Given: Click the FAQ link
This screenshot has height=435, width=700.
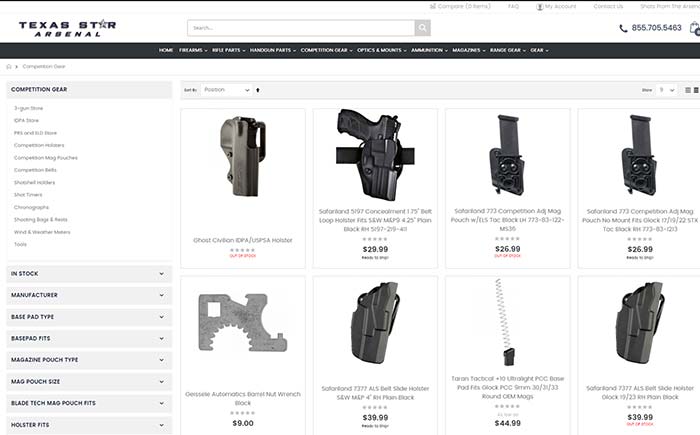Looking at the screenshot, I should tap(513, 6).
